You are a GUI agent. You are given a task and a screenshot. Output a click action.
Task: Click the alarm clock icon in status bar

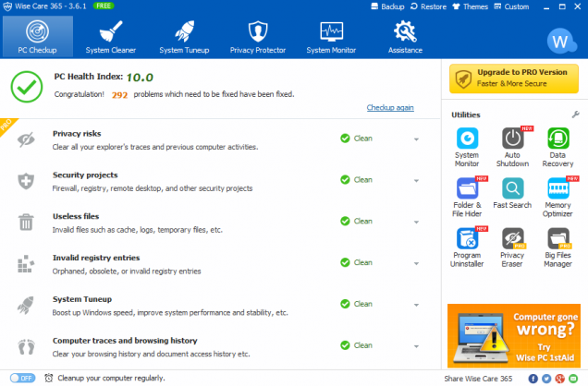[x=49, y=378]
